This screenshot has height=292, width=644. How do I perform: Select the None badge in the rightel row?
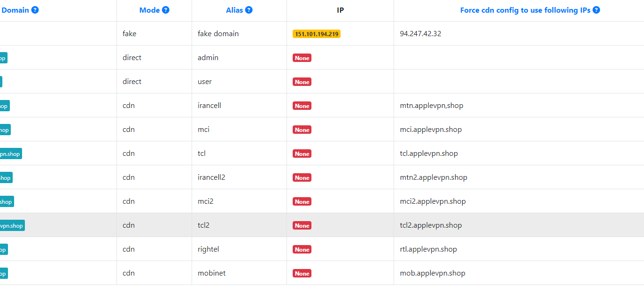(302, 249)
